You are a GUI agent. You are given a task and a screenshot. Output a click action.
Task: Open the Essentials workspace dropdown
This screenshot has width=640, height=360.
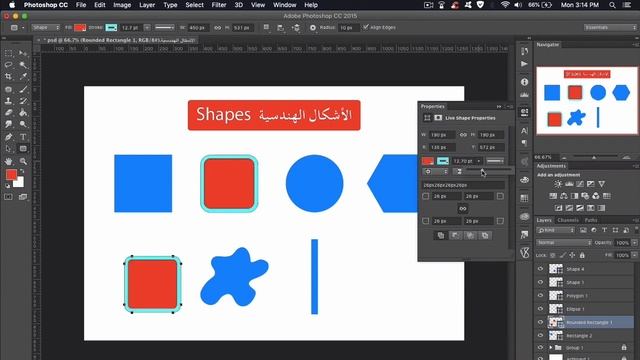pyautogui.click(x=610, y=27)
